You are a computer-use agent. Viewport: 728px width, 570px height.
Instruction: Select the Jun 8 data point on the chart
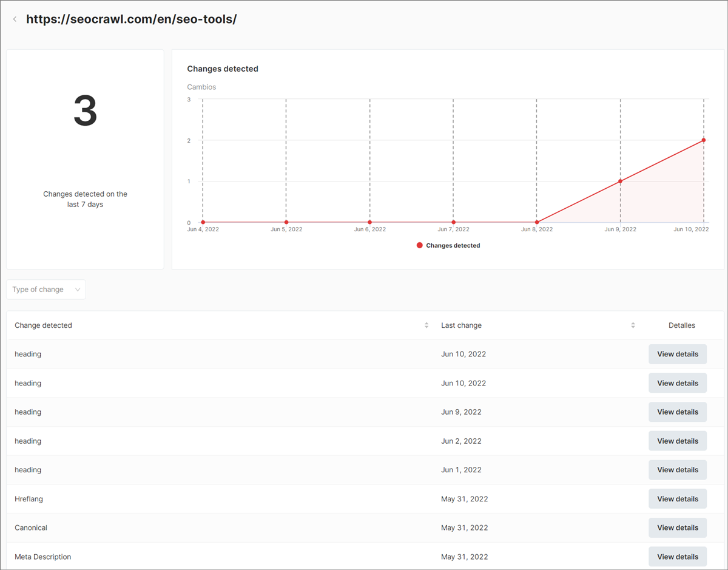(536, 222)
